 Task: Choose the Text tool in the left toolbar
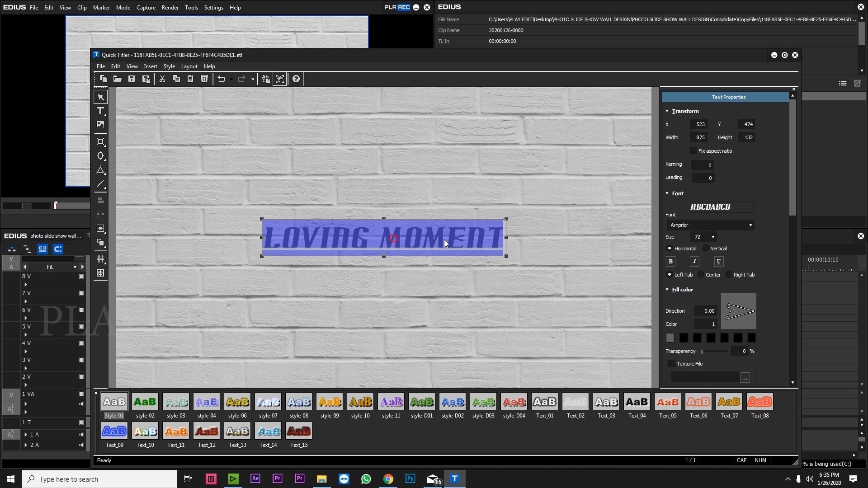pyautogui.click(x=100, y=111)
